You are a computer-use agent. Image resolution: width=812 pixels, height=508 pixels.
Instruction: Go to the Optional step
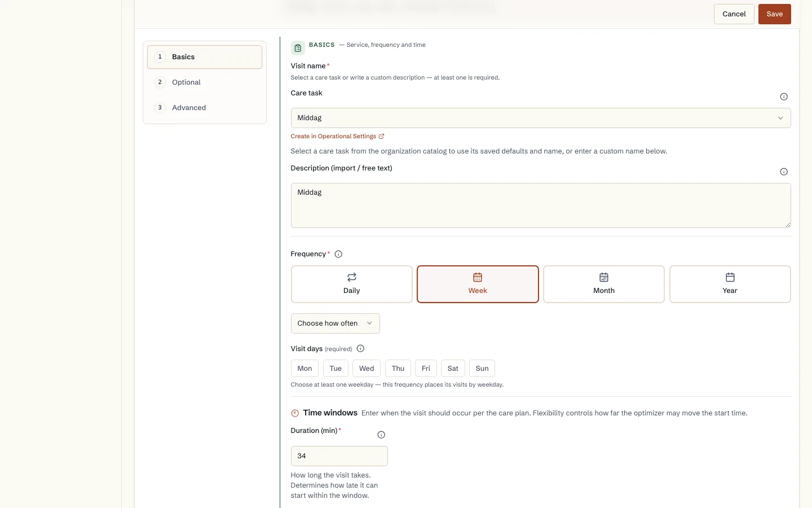205,82
